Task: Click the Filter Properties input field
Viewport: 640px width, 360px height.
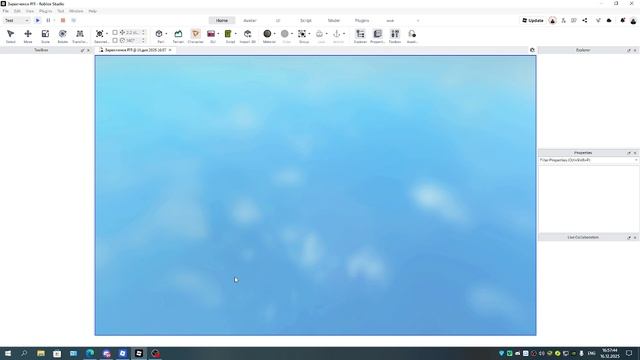Action: [x=588, y=160]
